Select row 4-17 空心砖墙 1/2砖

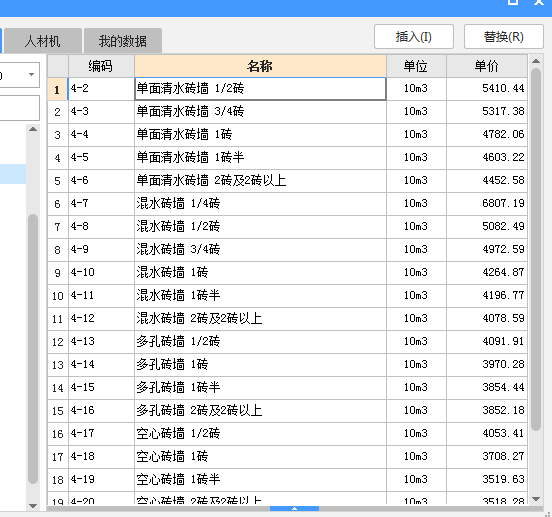(287, 433)
